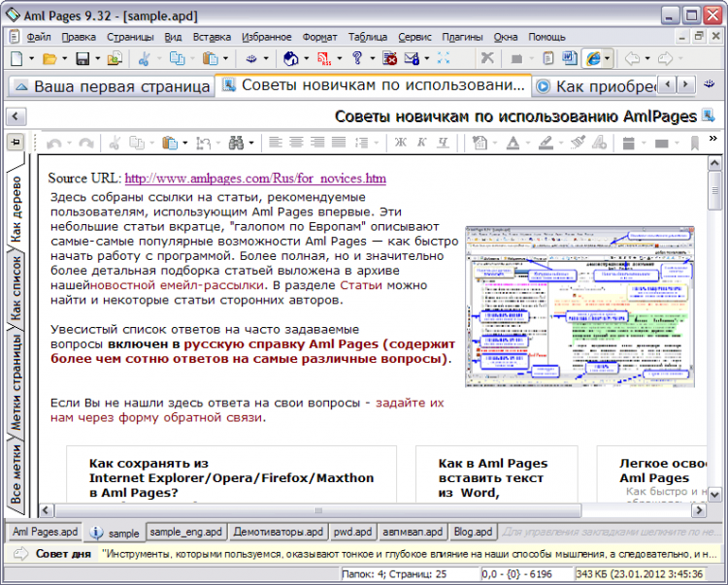
Task: Align text to center in editor toolbar
Action: tap(298, 143)
